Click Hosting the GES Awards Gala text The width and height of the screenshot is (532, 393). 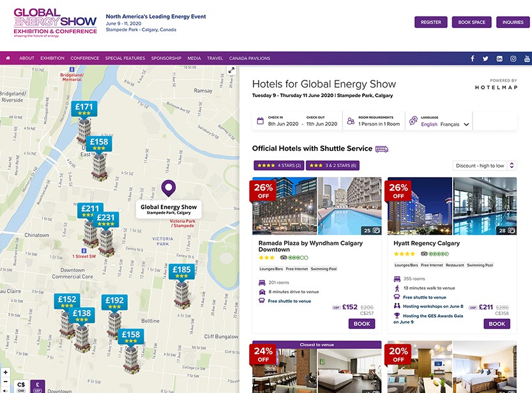click(428, 319)
